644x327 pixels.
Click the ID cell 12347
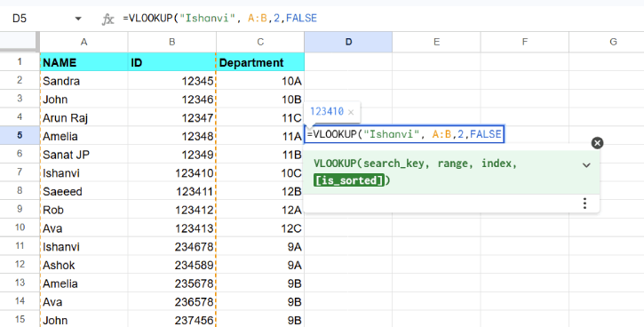[172, 117]
